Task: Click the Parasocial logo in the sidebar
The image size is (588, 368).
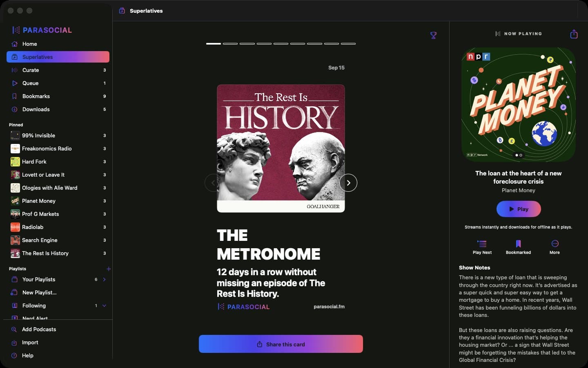Action: pos(42,30)
